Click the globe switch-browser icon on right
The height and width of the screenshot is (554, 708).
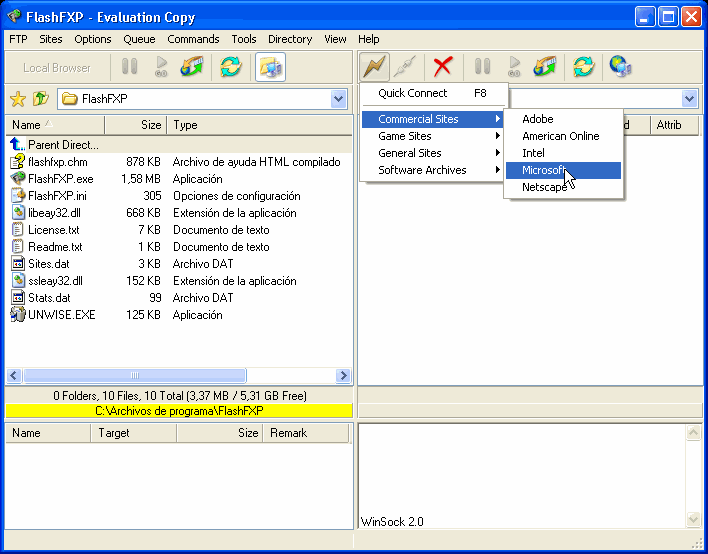pos(620,67)
